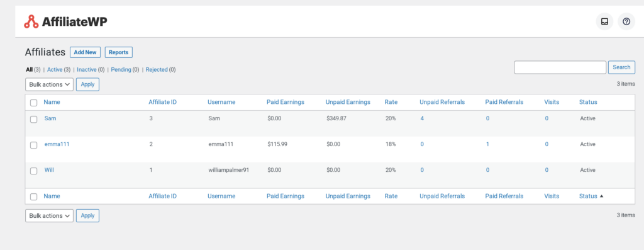644x250 pixels.
Task: Open Sam's 4 unpaid referrals link
Action: click(422, 118)
